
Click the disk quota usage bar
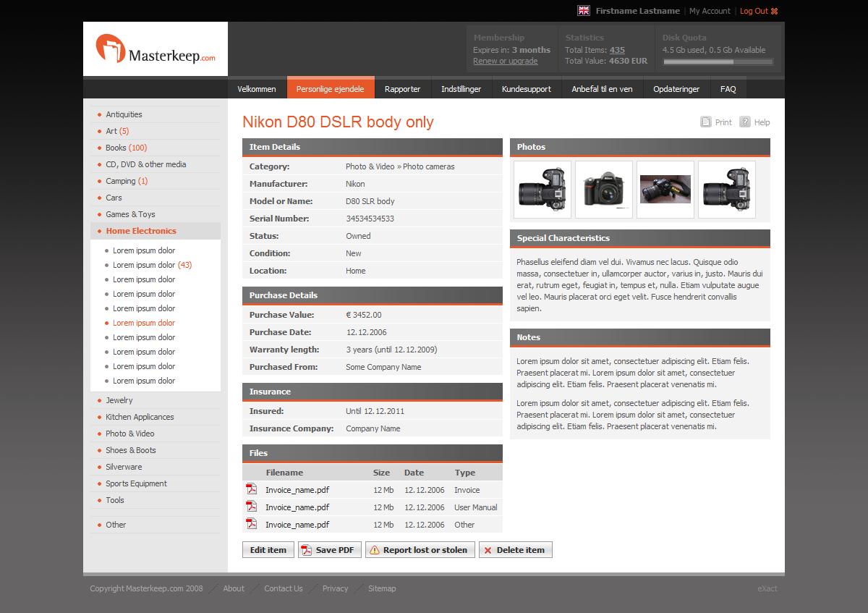tap(718, 62)
